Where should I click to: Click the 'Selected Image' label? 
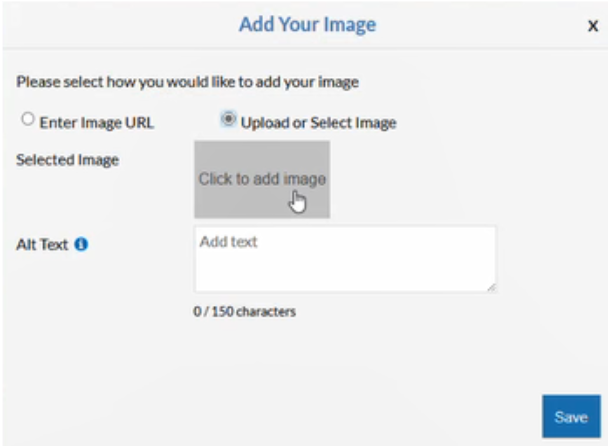pos(67,160)
